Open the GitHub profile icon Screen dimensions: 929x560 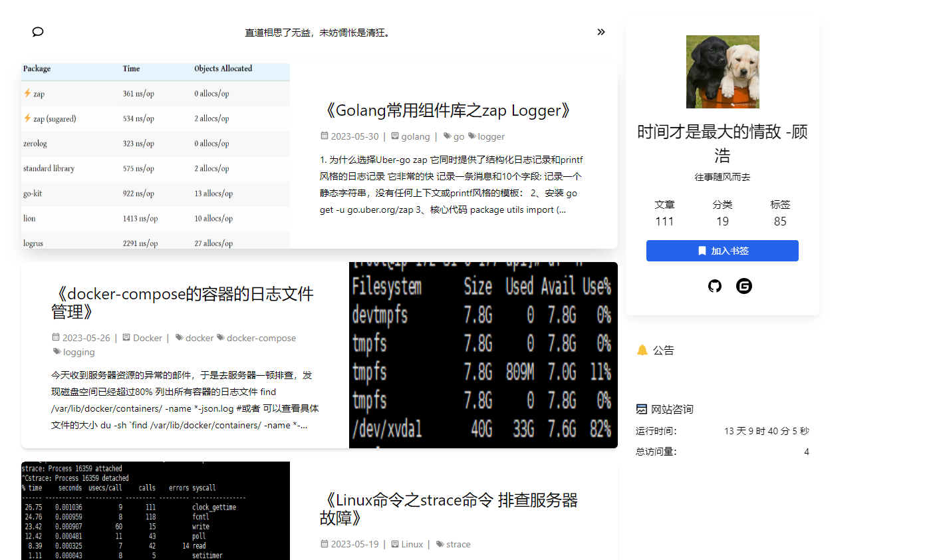click(x=715, y=286)
